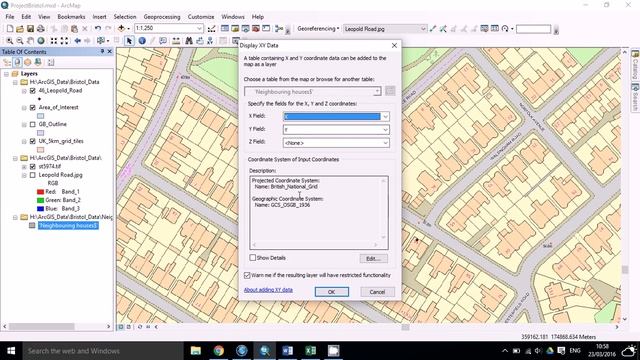This screenshot has width=640, height=360.
Task: Open the About adding XY data link
Action: point(268,290)
